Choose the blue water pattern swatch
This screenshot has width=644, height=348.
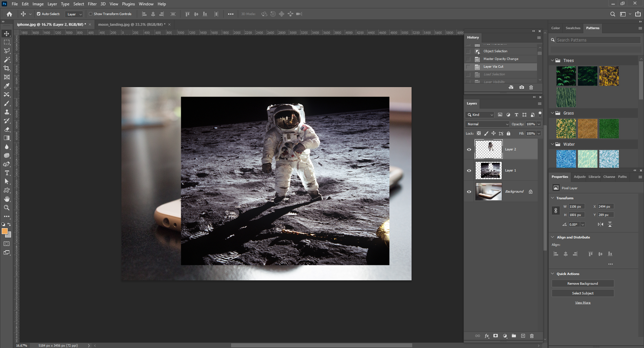point(566,159)
